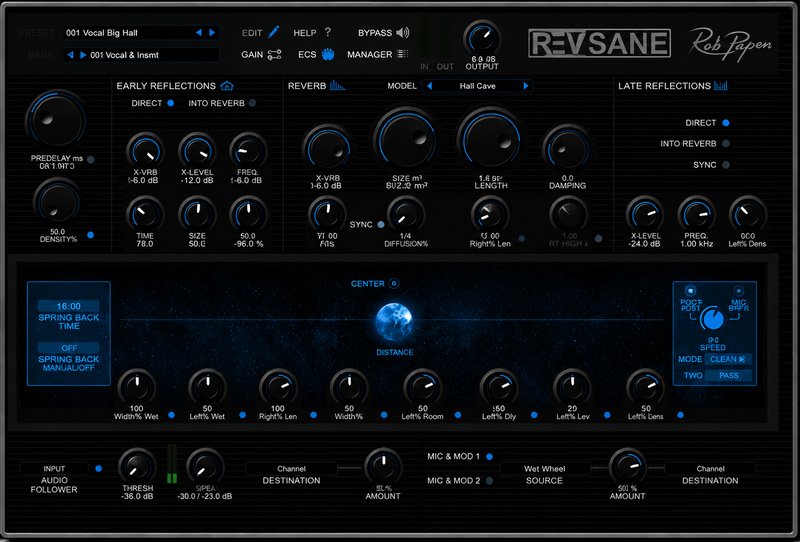This screenshot has height=542, width=800.
Task: Click SPRING BACK MANUAL/OFF button
Action: (x=68, y=348)
